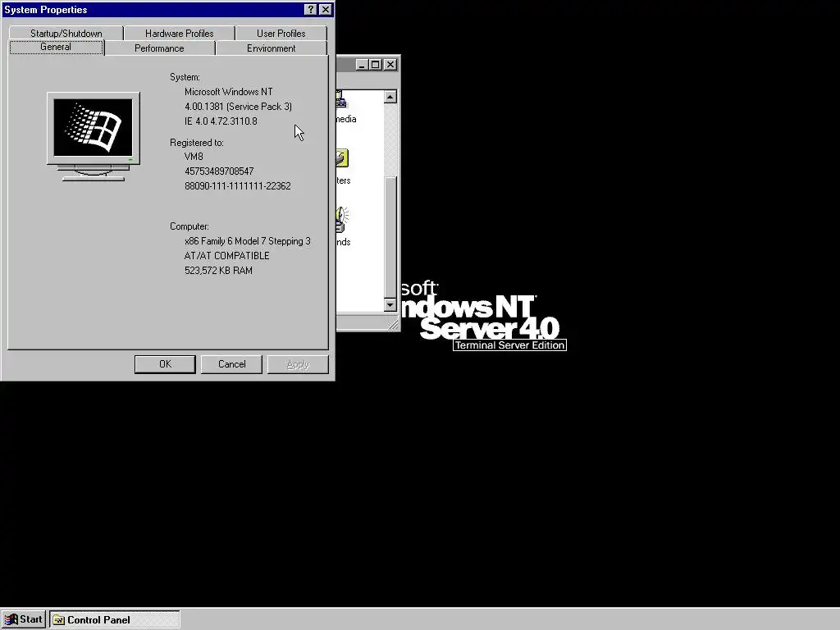840x630 pixels.
Task: Minimize the Control Panel window behind
Action: (362, 65)
